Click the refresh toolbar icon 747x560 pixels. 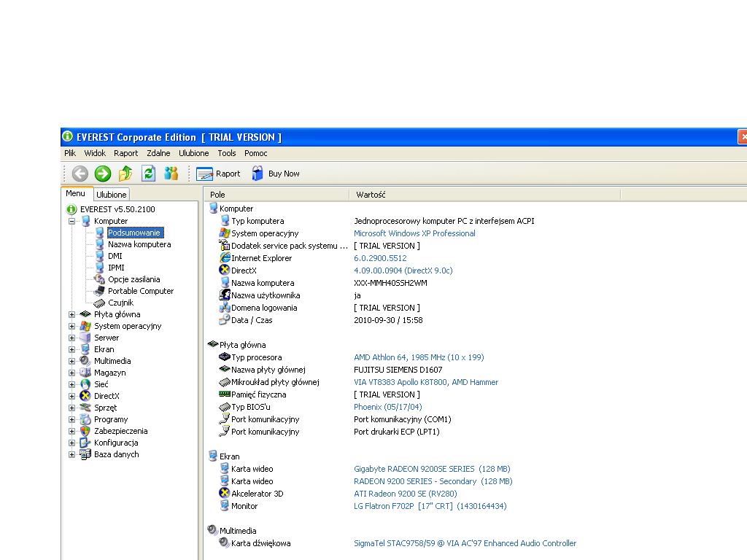click(149, 174)
